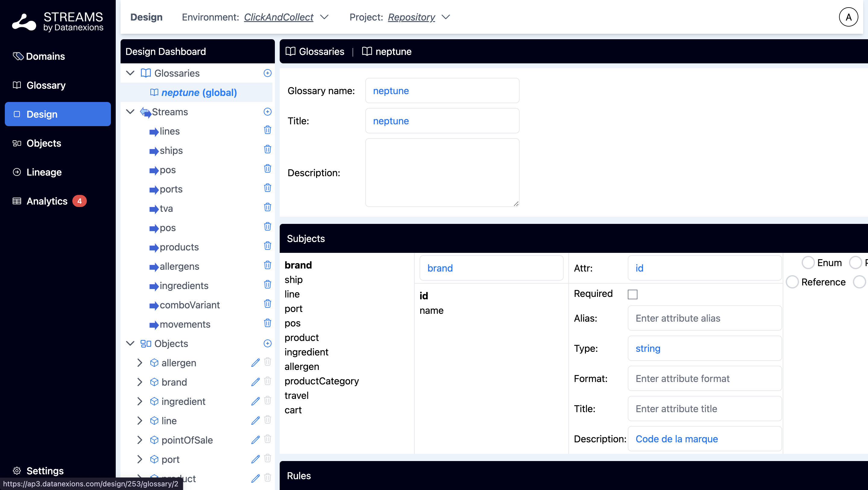This screenshot has width=868, height=490.
Task: Add a new stream with plus icon
Action: [x=267, y=112]
